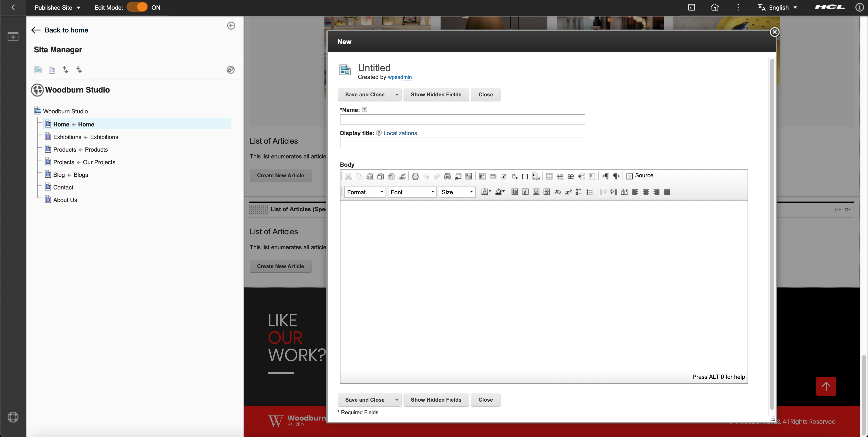Viewport: 868px width, 437px height.
Task: Click the Exhibitions tree item
Action: tap(85, 137)
